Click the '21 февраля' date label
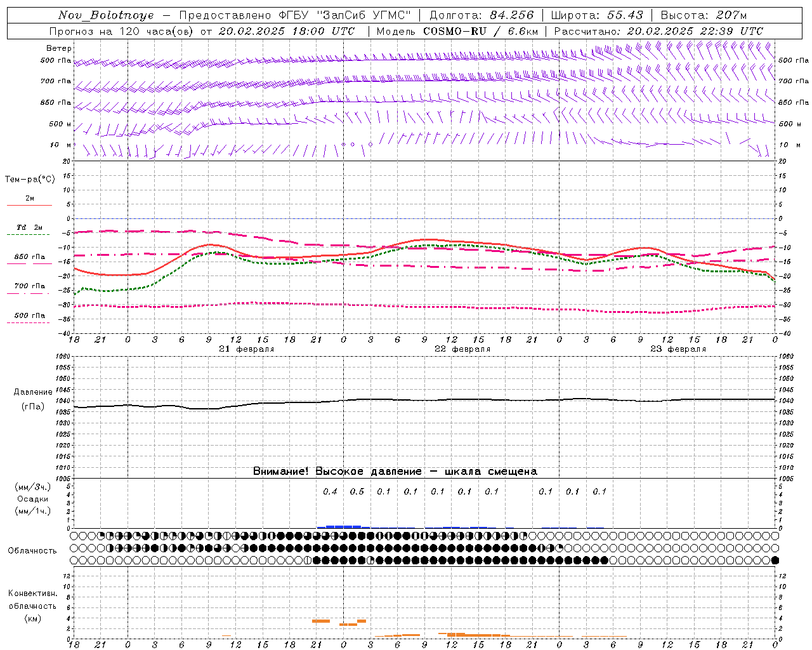 (247, 349)
